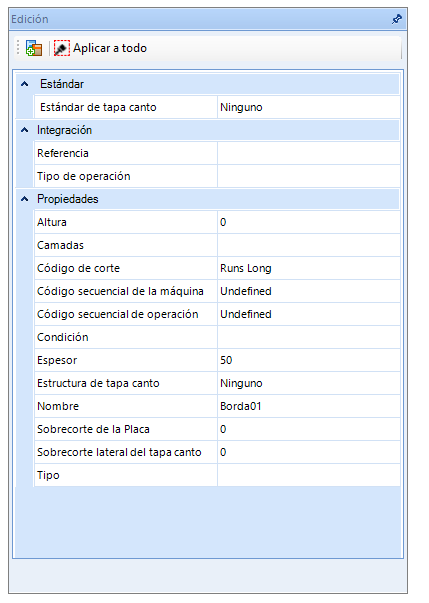Click the pin icon in Edición header

coord(397,19)
